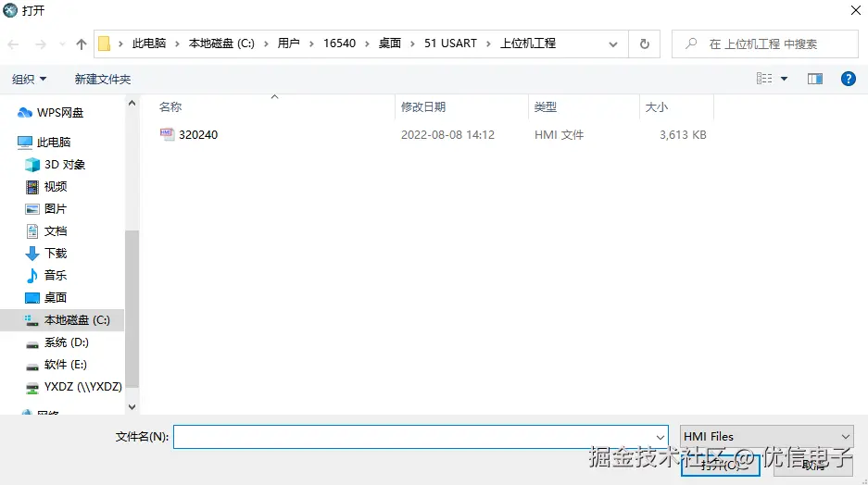Toggle the preview pane
This screenshot has width=868, height=485.
click(815, 79)
